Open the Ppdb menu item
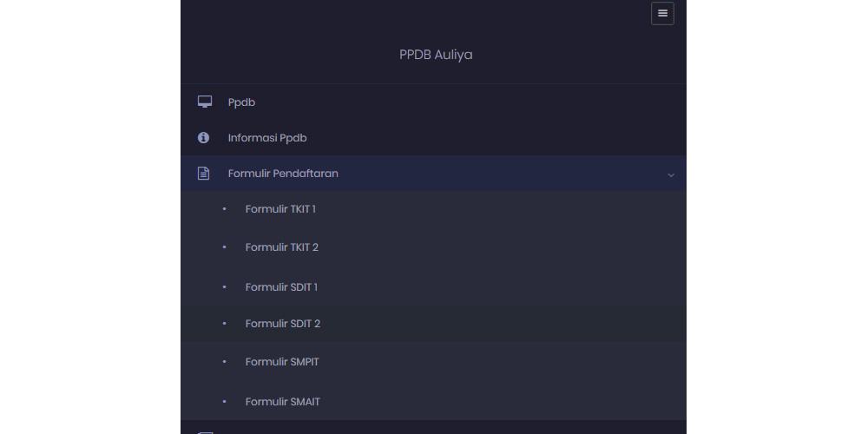This screenshot has height=434, width=868. [241, 102]
